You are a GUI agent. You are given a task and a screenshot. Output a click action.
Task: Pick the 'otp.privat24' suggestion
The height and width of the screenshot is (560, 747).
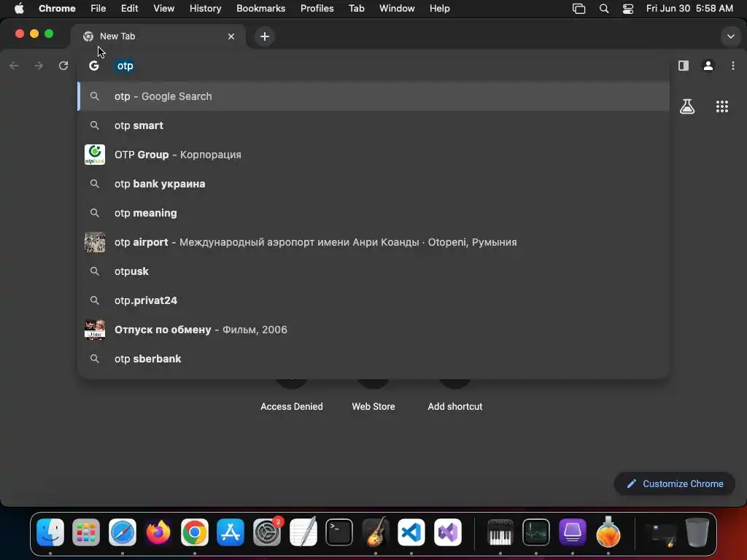pyautogui.click(x=373, y=300)
